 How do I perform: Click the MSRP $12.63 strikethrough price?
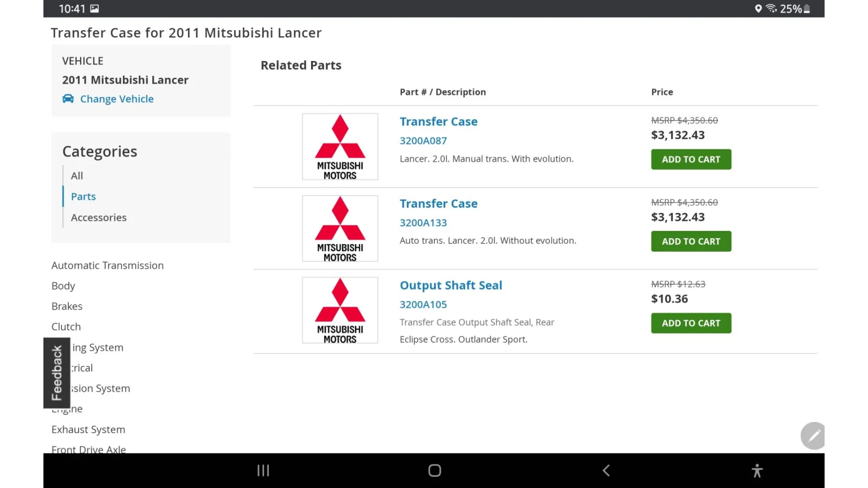coord(678,284)
